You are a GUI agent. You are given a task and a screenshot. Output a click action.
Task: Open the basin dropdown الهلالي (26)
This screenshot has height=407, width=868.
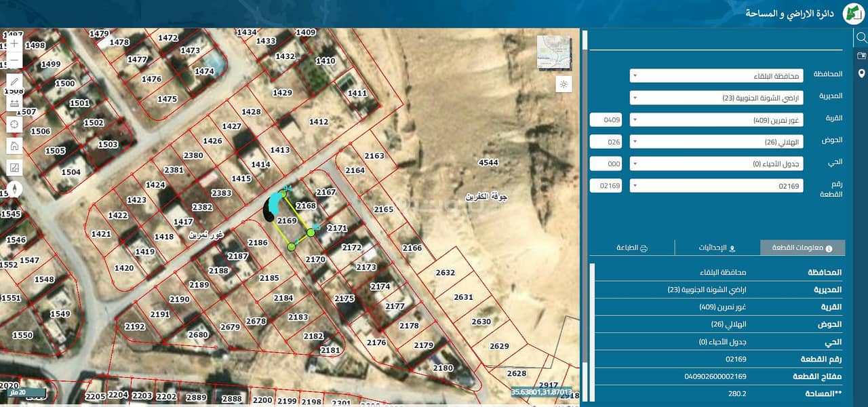(716, 142)
